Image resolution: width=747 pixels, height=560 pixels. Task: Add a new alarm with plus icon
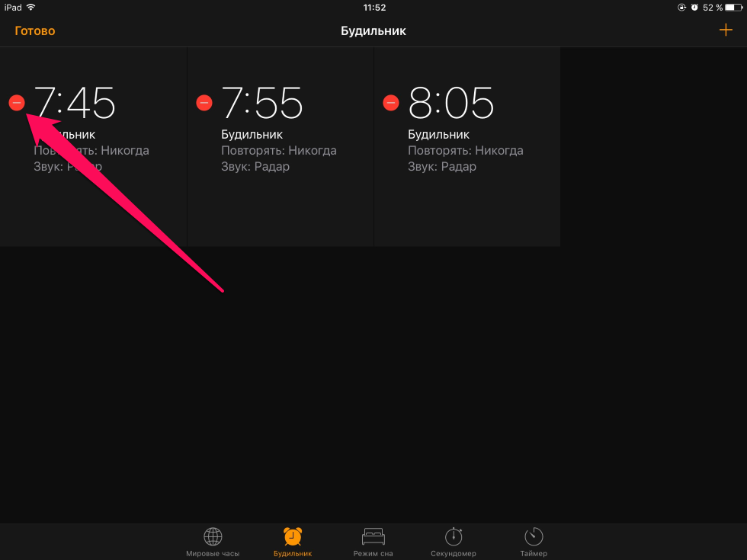[x=725, y=30]
